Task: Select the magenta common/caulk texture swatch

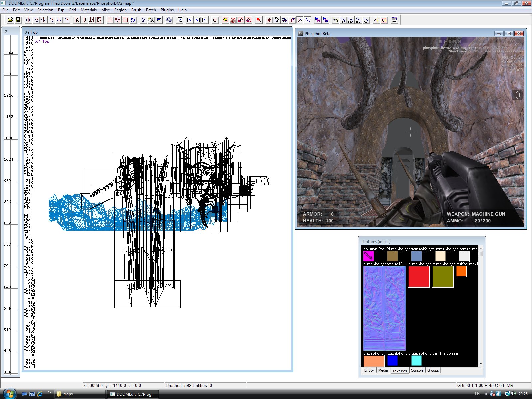Action: click(x=368, y=256)
